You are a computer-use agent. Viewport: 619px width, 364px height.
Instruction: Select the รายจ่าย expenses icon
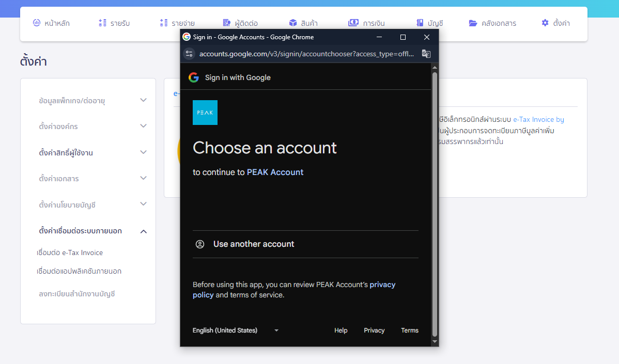point(163,22)
